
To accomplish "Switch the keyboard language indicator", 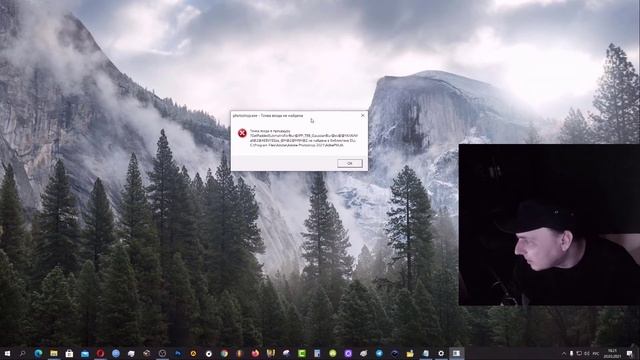I will (596, 353).
